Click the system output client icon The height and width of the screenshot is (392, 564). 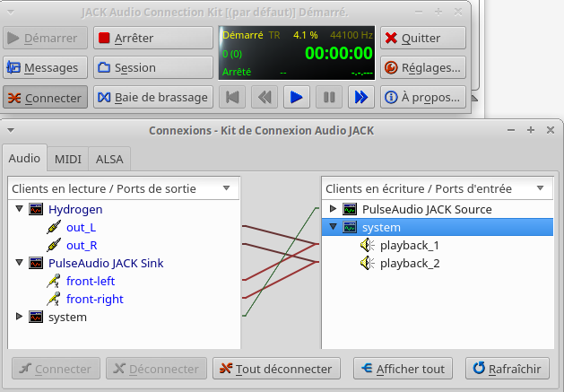pyautogui.click(x=36, y=317)
